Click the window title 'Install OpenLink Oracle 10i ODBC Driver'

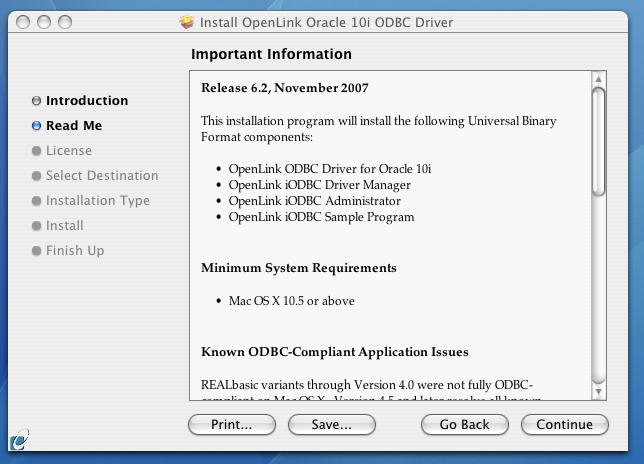click(327, 22)
